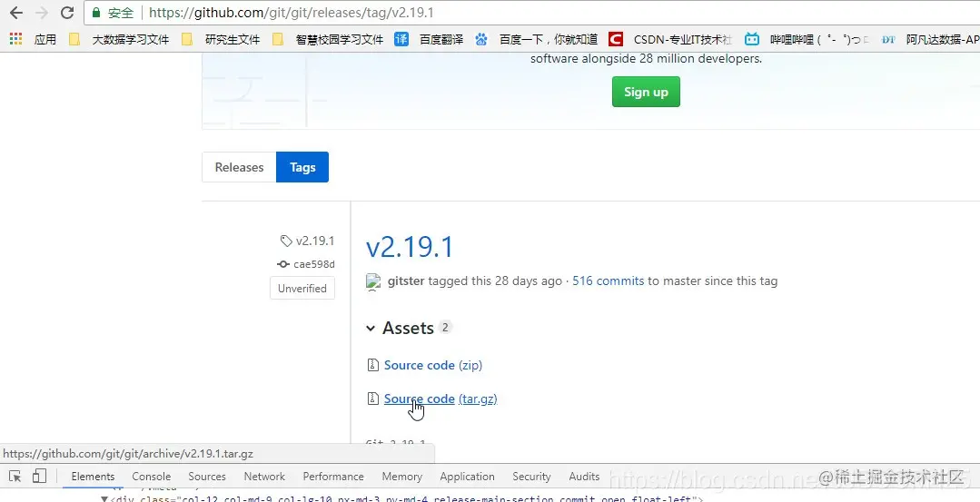The height and width of the screenshot is (502, 980).
Task: Open the 百度翻译 bookmark
Action: 430,39
